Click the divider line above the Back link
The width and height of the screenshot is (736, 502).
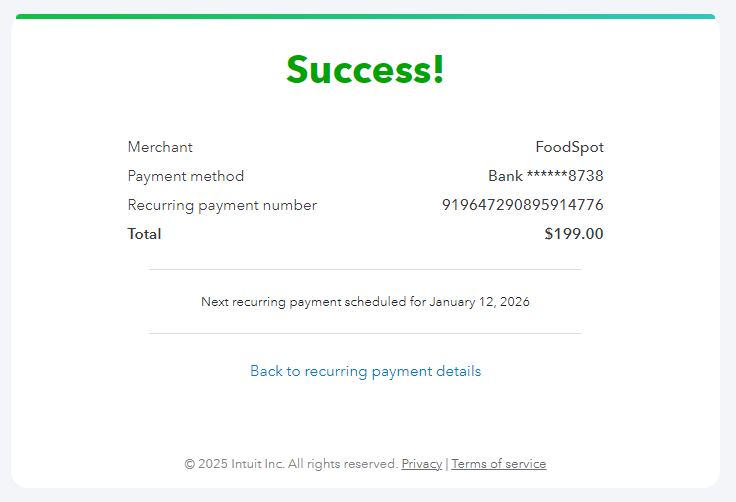click(365, 333)
